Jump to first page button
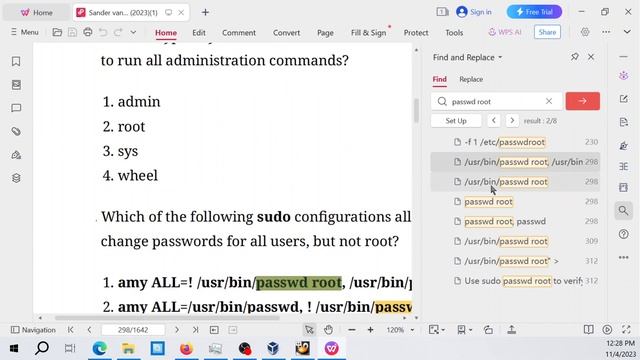Screen dimensions: 640x360 (x=71, y=330)
